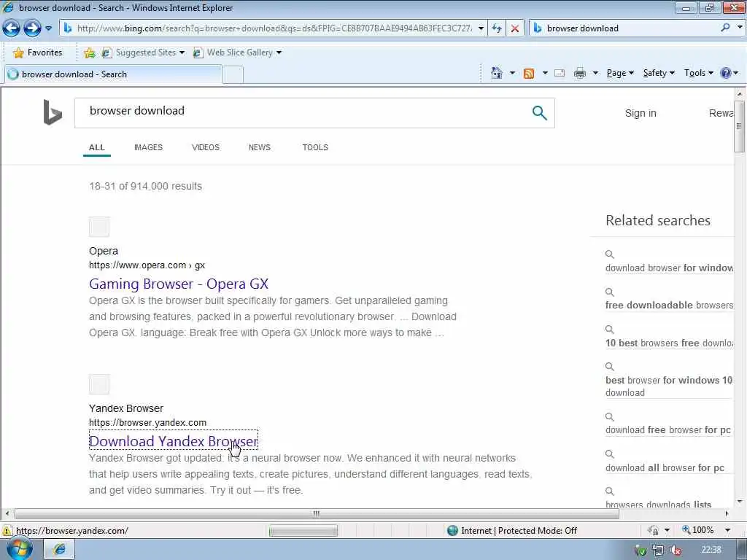747x560 pixels.
Task: Click the security warning icon in status bar
Action: (7, 531)
